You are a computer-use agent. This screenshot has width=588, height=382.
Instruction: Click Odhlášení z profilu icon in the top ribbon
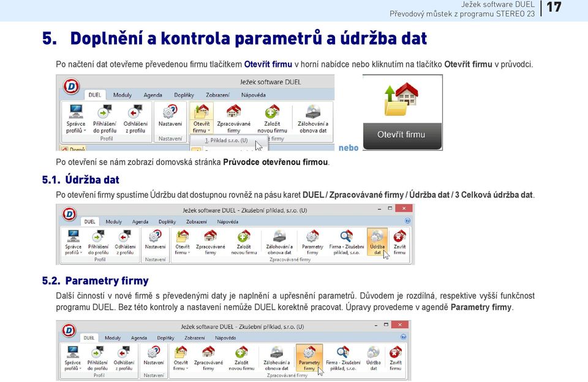coord(135,118)
